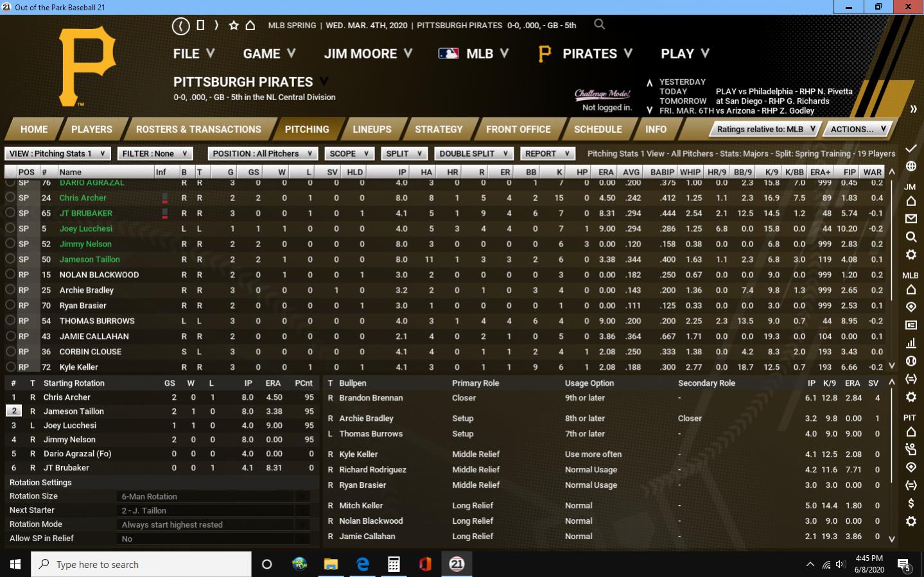Click the bullpen list scroll down arrow

(891, 539)
